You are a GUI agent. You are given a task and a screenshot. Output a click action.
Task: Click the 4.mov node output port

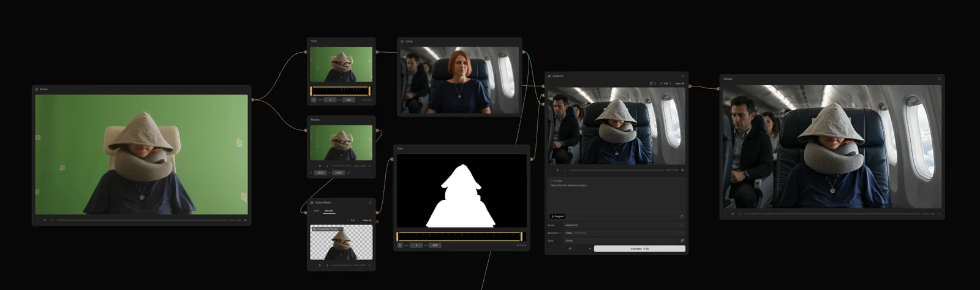coord(252,99)
